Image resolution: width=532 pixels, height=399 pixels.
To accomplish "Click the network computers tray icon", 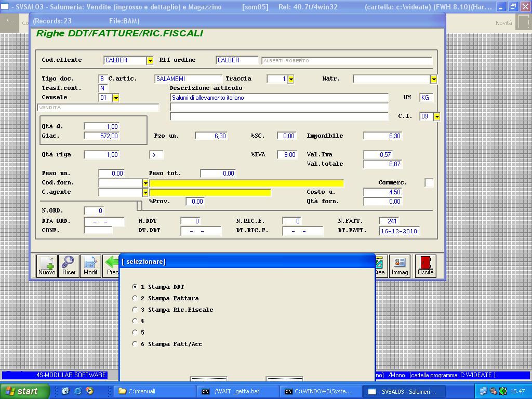I will tap(483, 391).
